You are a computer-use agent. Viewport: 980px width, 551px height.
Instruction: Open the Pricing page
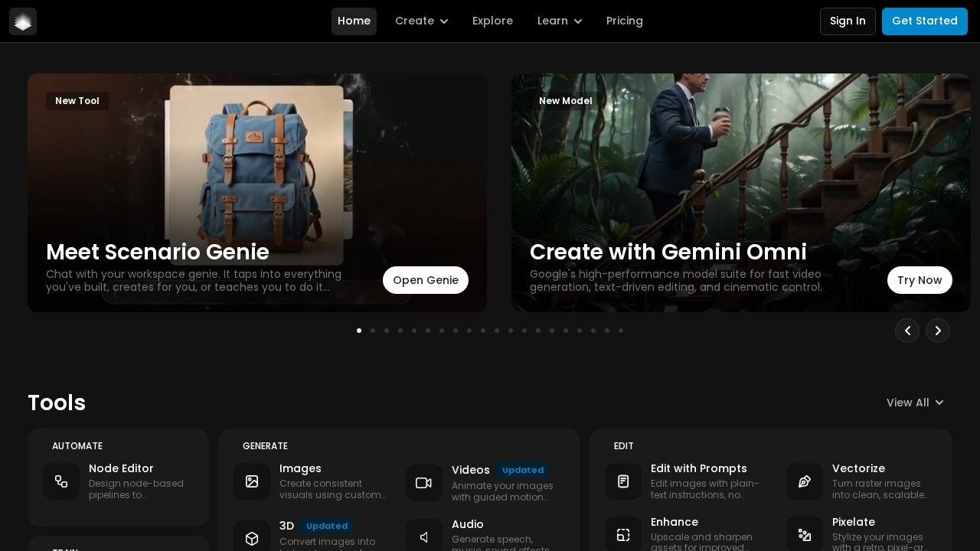[625, 21]
